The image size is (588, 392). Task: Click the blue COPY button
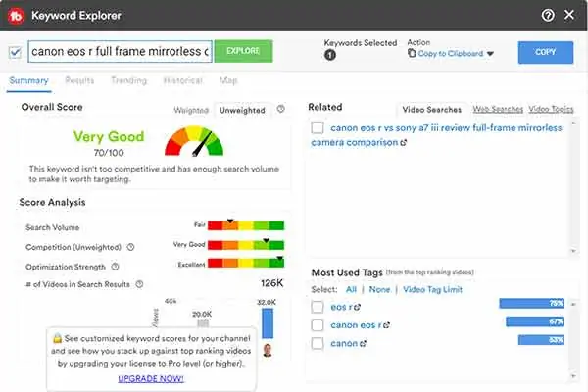[x=546, y=52]
